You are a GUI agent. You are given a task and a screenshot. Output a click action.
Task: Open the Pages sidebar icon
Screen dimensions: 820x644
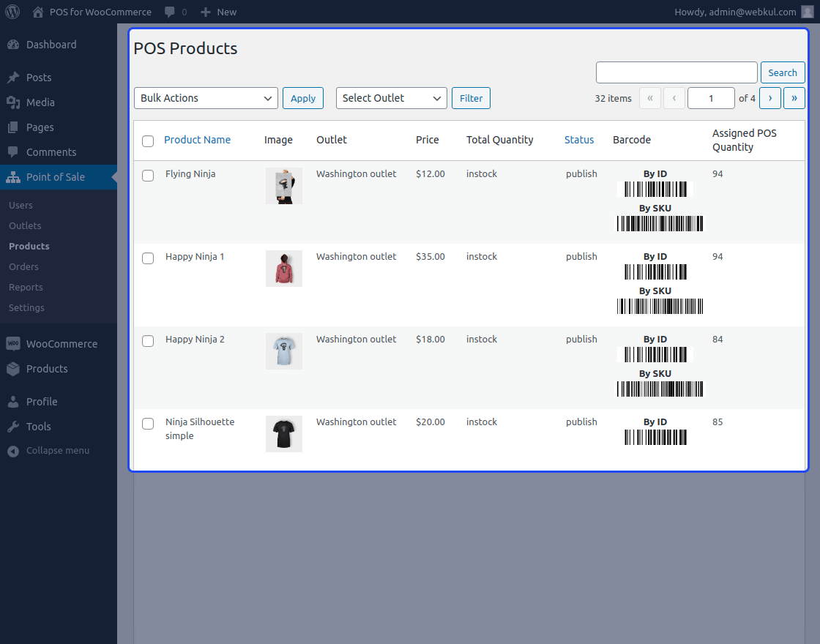point(15,127)
